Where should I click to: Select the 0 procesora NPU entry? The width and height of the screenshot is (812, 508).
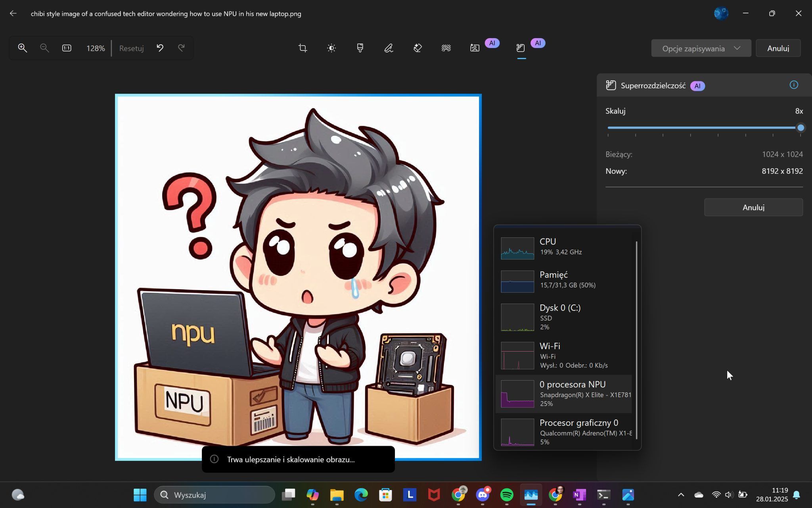[563, 394]
